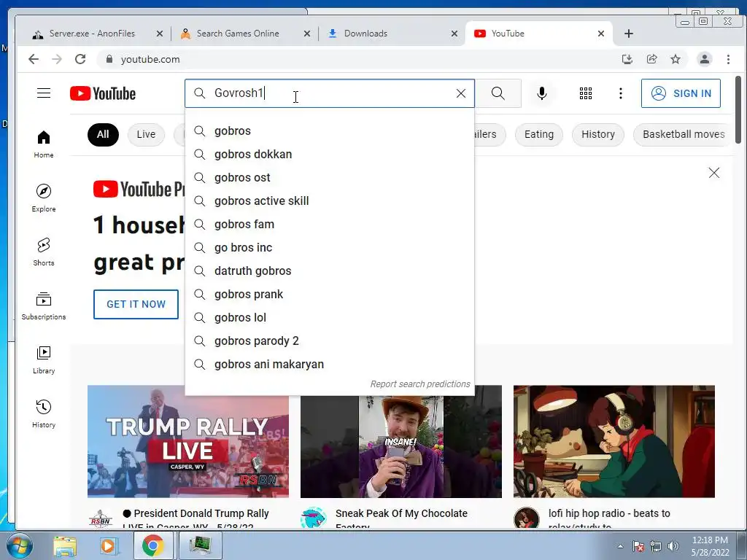Install YouTube app icon in address bar
This screenshot has height=560, width=747.
(627, 59)
